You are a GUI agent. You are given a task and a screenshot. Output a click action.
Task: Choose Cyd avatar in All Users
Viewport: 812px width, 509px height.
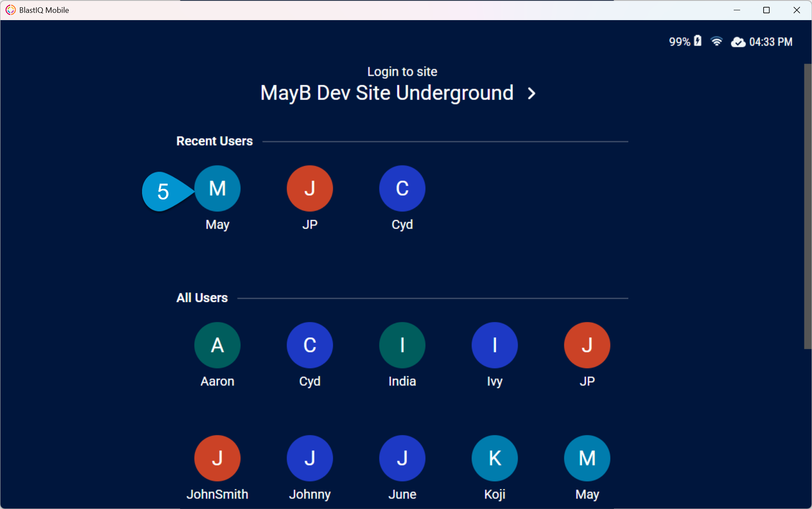310,345
